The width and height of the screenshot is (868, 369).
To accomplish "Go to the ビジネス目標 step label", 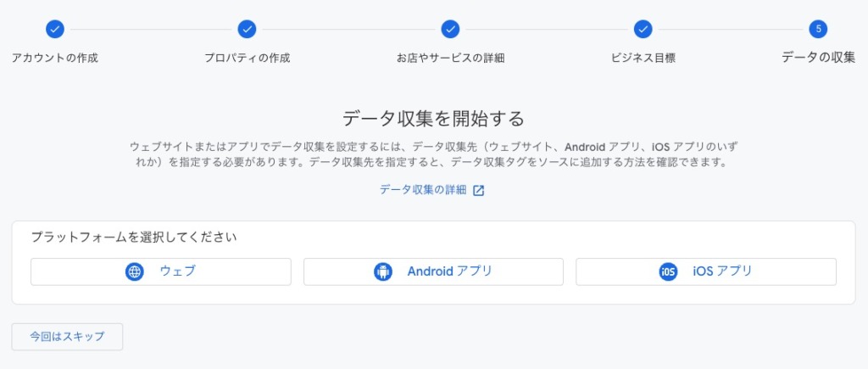I will 643,59.
